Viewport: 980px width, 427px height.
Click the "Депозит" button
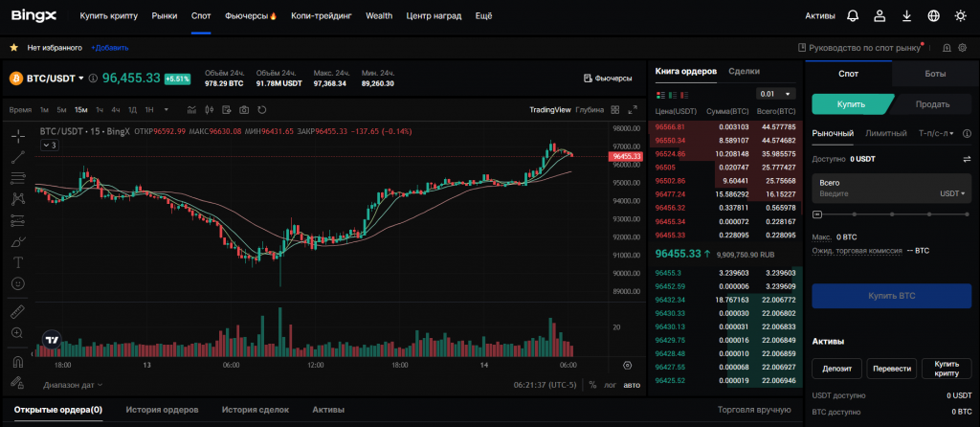(836, 369)
